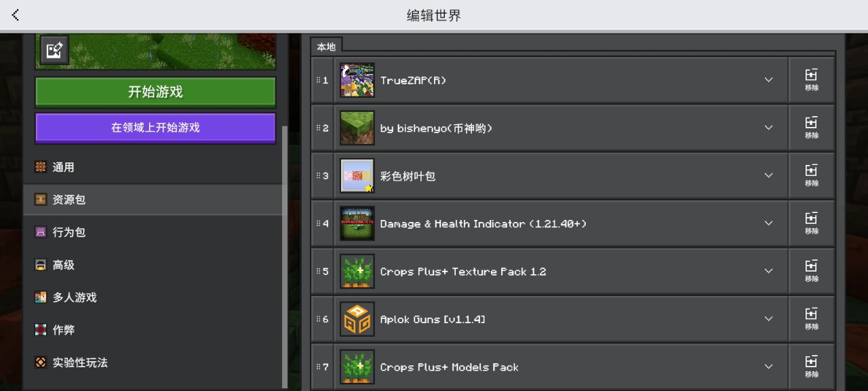The image size is (868, 391).
Task: Go back using the top-left arrow
Action: pyautogui.click(x=16, y=15)
